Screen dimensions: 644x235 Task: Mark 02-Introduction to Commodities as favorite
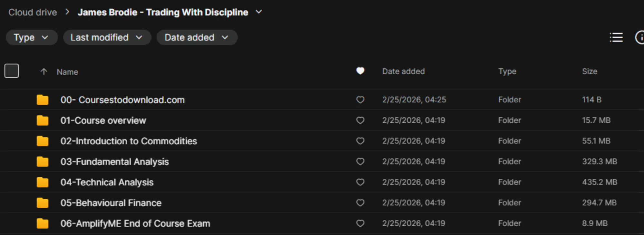(x=360, y=141)
